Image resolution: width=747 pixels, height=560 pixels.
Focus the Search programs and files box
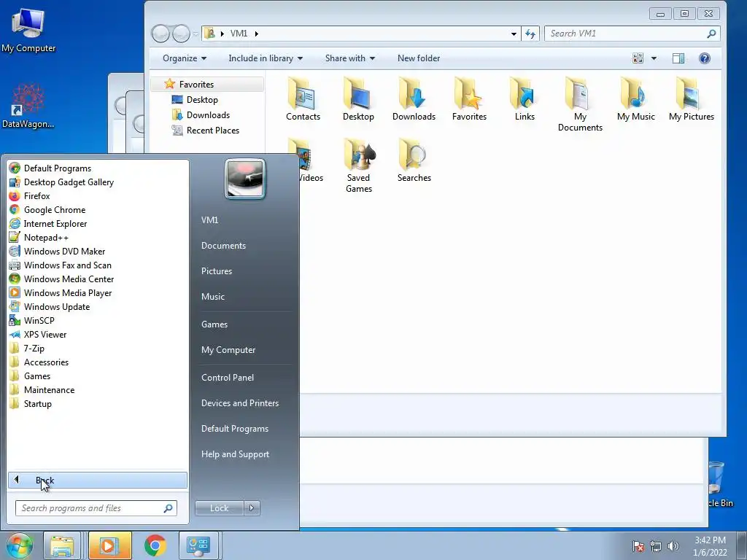coord(96,508)
